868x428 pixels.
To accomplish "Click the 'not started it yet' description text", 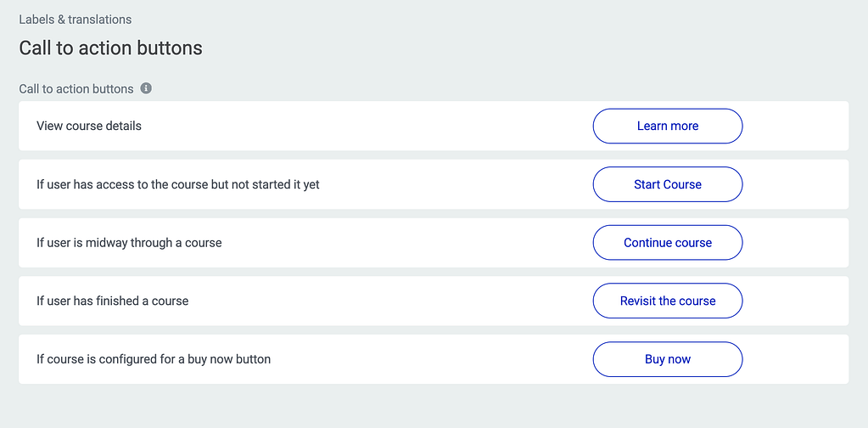I will [x=178, y=184].
